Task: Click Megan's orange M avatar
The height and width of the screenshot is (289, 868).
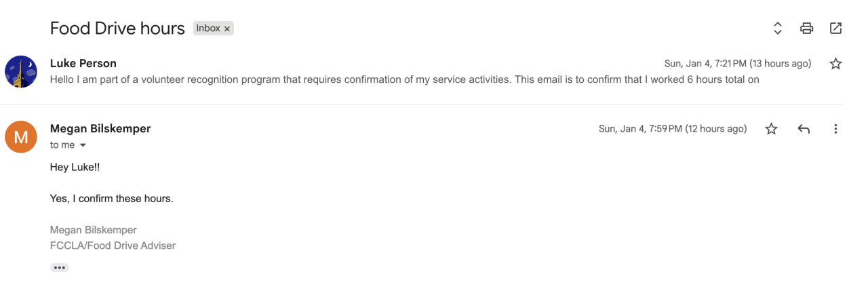Action: pos(21,137)
